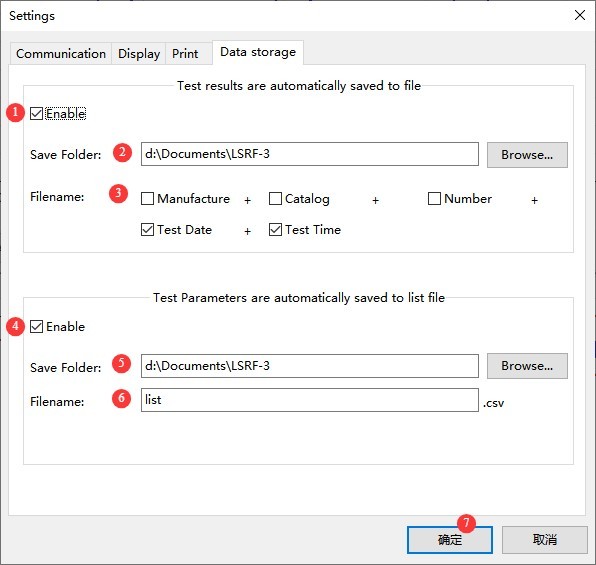Open the Display tab
This screenshot has width=596, height=565.
[x=139, y=54]
